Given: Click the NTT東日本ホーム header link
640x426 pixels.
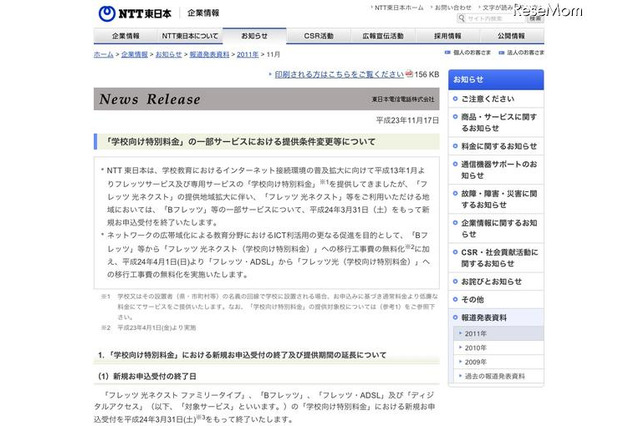Looking at the screenshot, I should [398, 7].
